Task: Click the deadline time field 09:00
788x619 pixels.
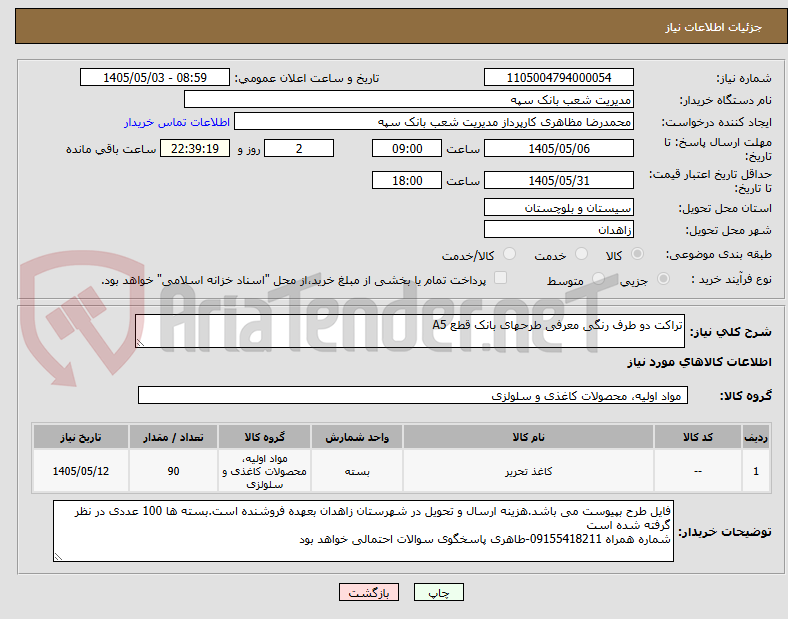Action: click(407, 148)
